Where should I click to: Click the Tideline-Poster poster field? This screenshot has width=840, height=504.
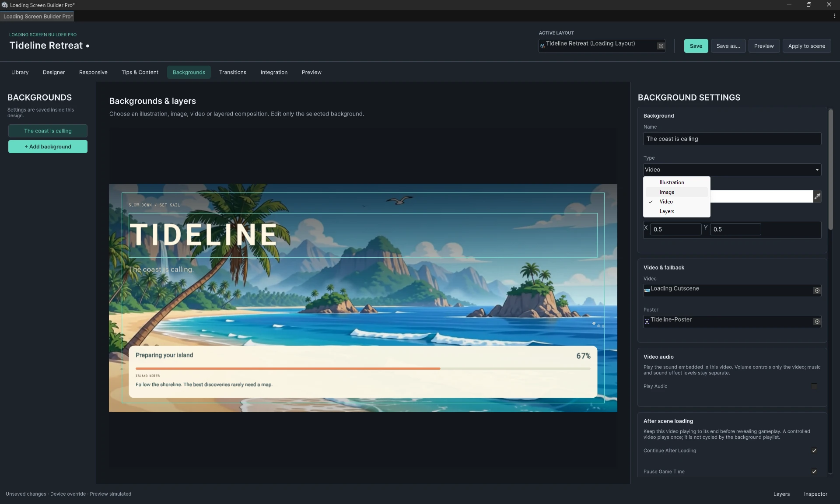coord(732,322)
